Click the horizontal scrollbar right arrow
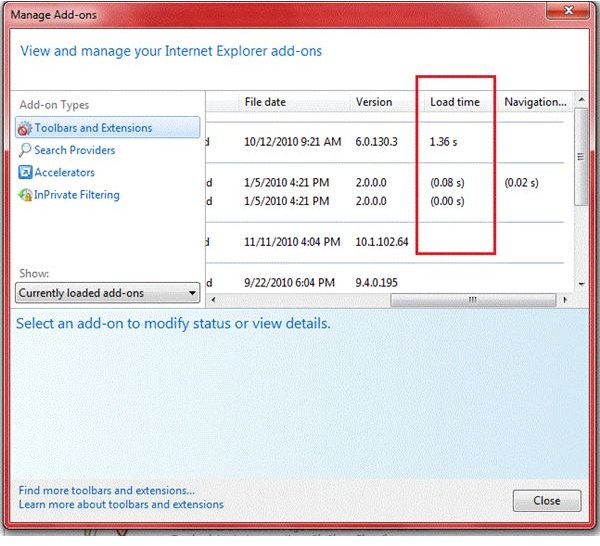This screenshot has width=600, height=546. pyautogui.click(x=565, y=300)
